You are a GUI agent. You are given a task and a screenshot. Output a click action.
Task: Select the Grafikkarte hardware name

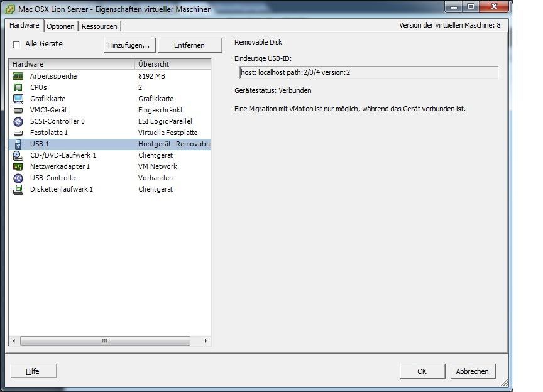(x=48, y=99)
